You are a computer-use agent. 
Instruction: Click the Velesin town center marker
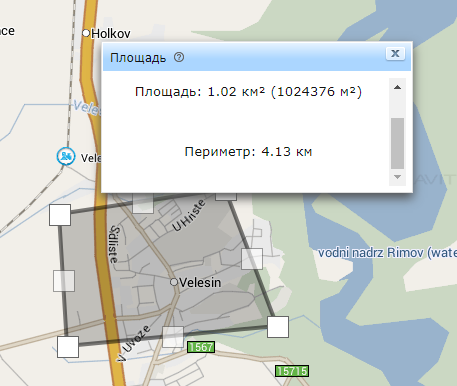pyautogui.click(x=174, y=282)
